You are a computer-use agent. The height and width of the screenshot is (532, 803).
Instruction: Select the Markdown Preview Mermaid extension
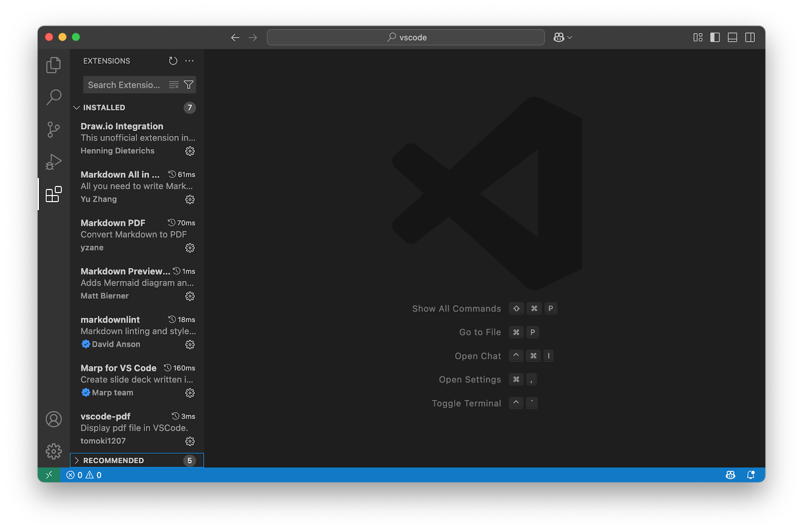(x=137, y=283)
